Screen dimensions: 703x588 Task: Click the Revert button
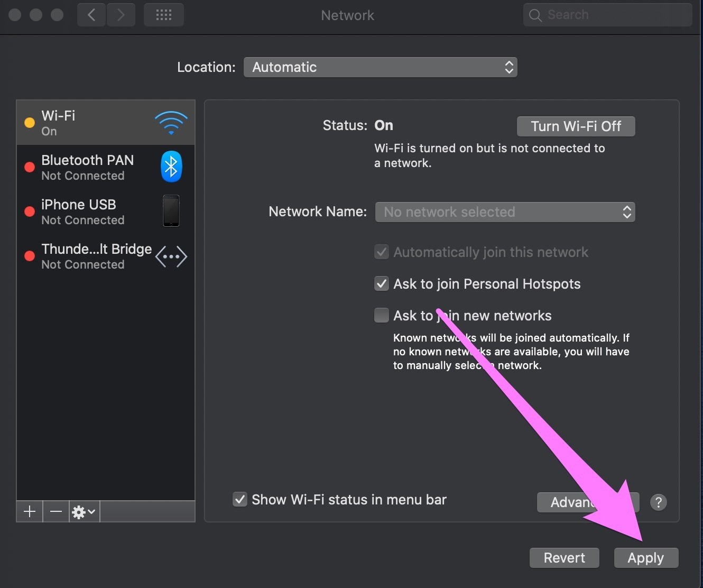(x=564, y=558)
